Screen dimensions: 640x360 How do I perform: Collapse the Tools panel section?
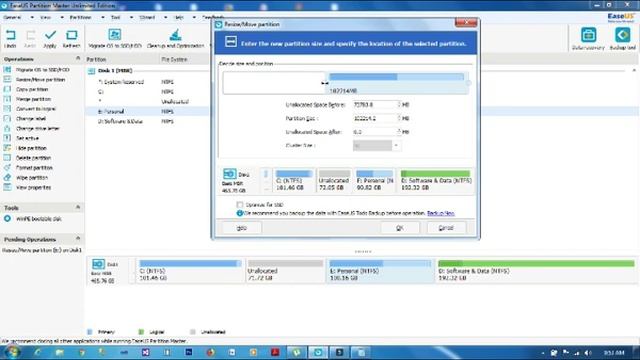click(x=78, y=207)
